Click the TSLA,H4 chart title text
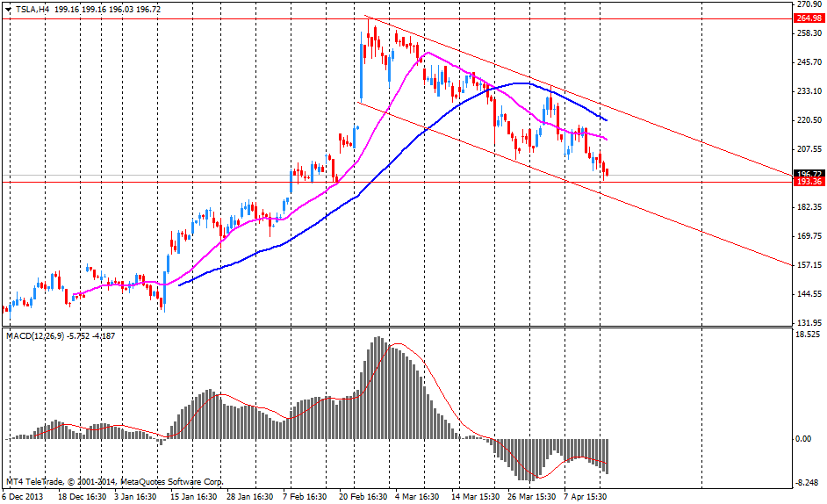Image resolution: width=827 pixels, height=504 pixels. point(32,10)
